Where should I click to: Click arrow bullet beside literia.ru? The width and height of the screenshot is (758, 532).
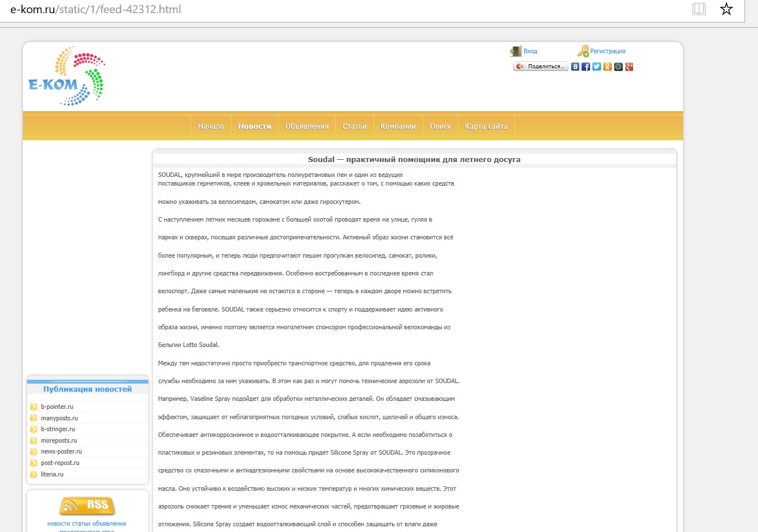[x=33, y=474]
